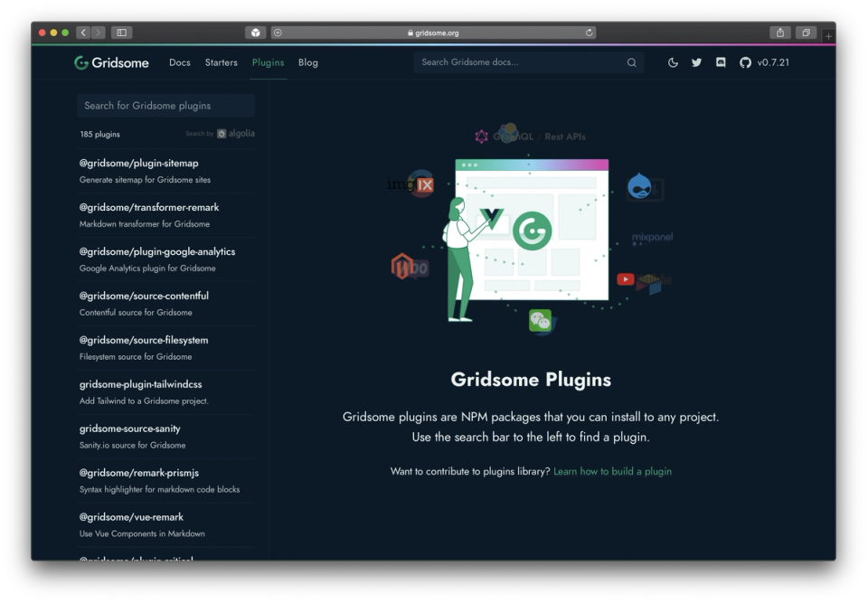The image size is (868, 603).
Task: Open the @gridsome/vue-remark plugin
Action: click(131, 517)
